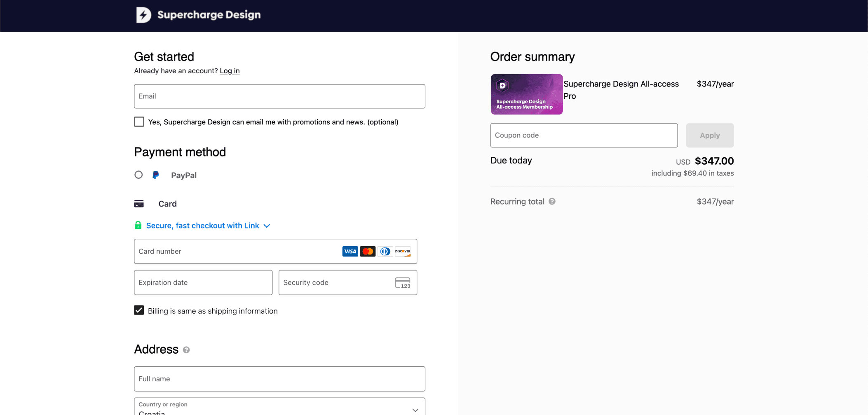
Task: Enable the promotions and news email checkbox
Action: [x=139, y=121]
